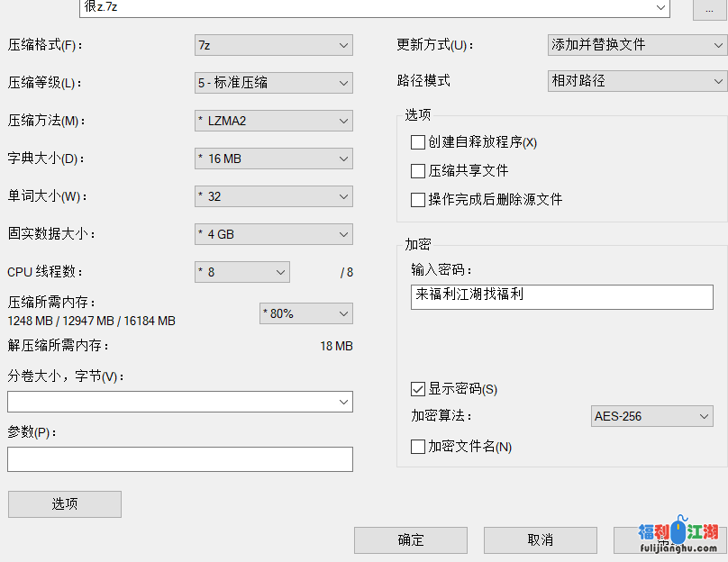The height and width of the screenshot is (562, 728).
Task: Uncheck the 显示密码 checkbox
Action: click(x=418, y=389)
